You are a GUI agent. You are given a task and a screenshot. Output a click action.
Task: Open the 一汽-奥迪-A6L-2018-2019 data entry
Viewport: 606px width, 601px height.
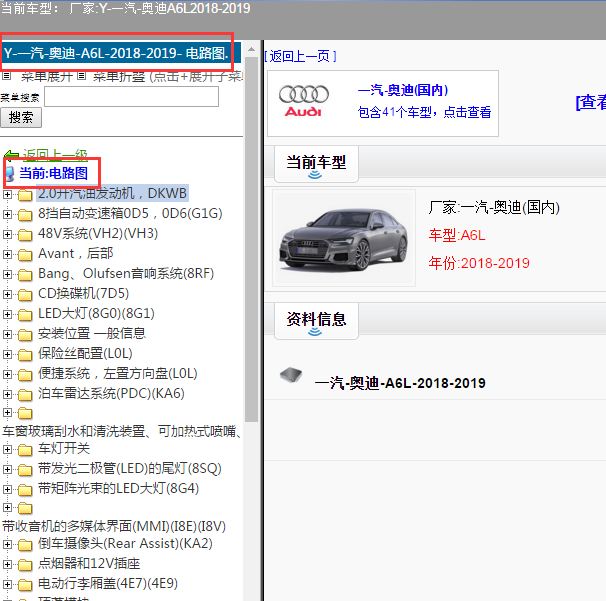(x=400, y=383)
